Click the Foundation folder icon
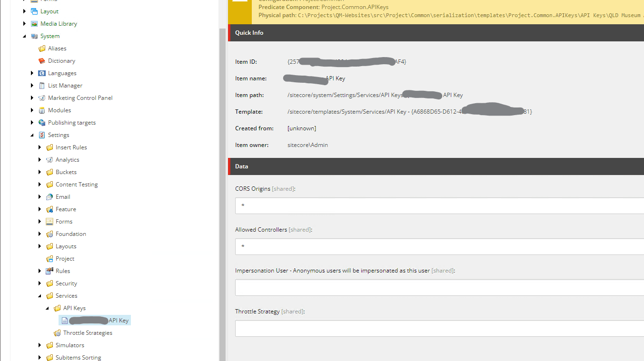Viewport: 644px width, 361px height. [x=50, y=234]
